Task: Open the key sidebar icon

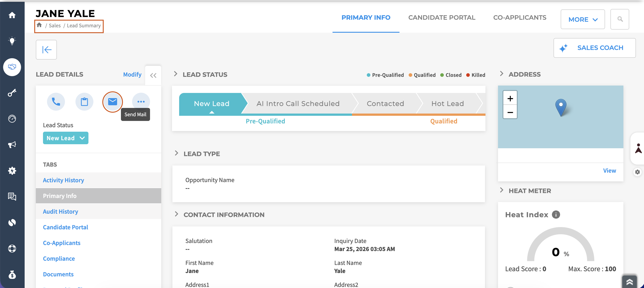Action: (x=12, y=93)
